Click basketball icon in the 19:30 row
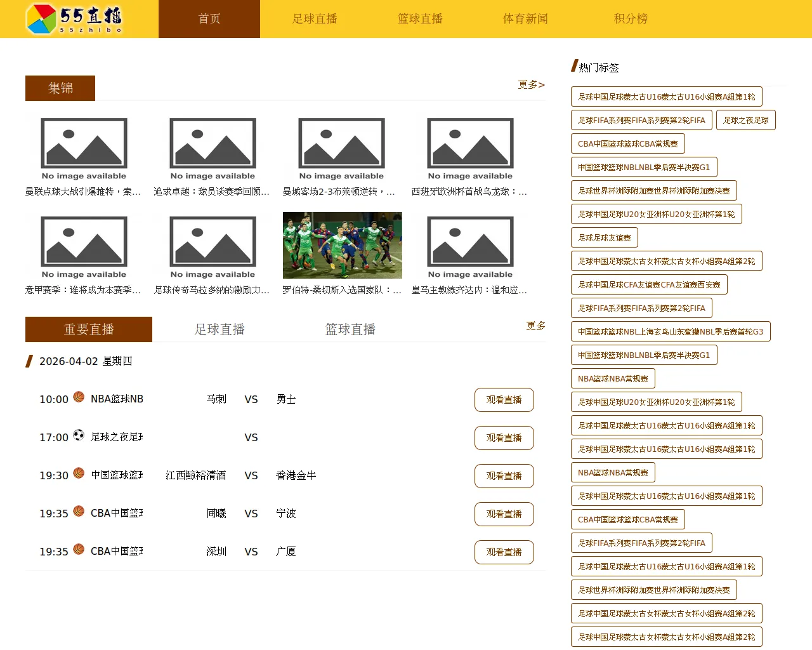The height and width of the screenshot is (650, 812). click(79, 473)
